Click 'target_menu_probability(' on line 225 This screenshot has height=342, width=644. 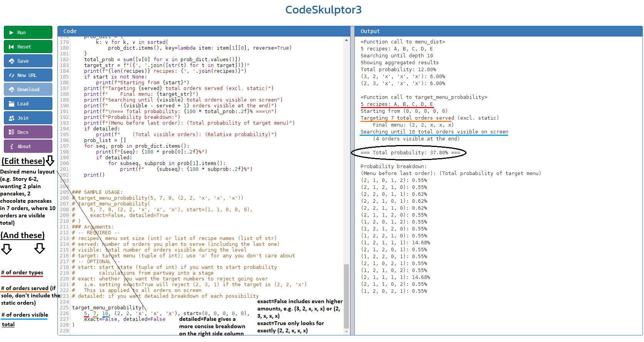[x=108, y=308]
